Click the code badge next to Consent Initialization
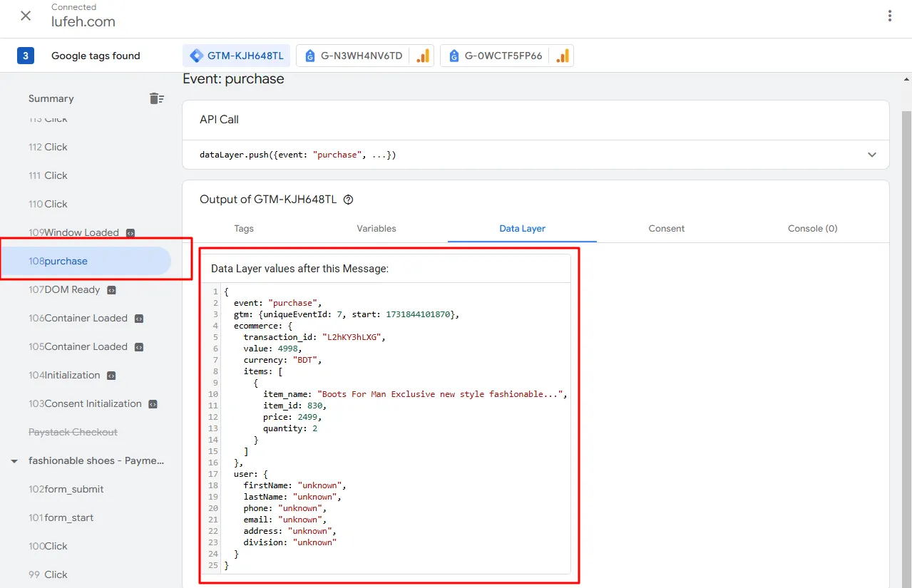 [153, 403]
